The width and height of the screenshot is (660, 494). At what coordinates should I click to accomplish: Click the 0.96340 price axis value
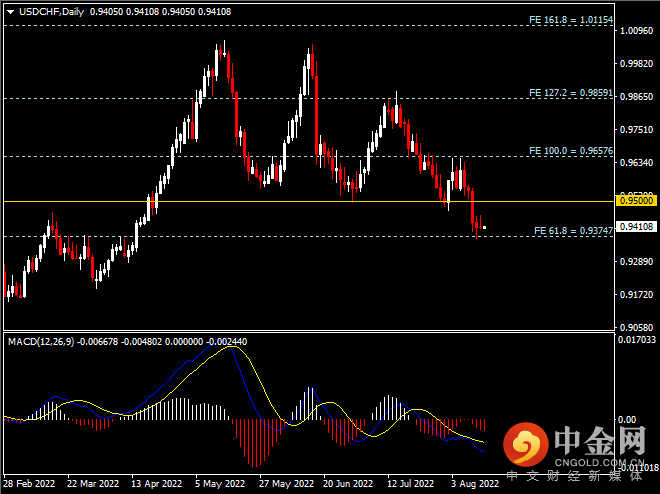click(x=636, y=162)
